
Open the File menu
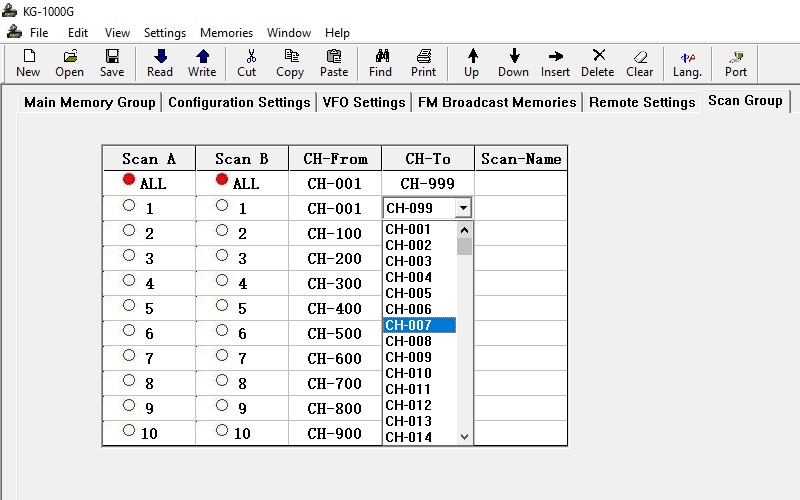pos(39,33)
